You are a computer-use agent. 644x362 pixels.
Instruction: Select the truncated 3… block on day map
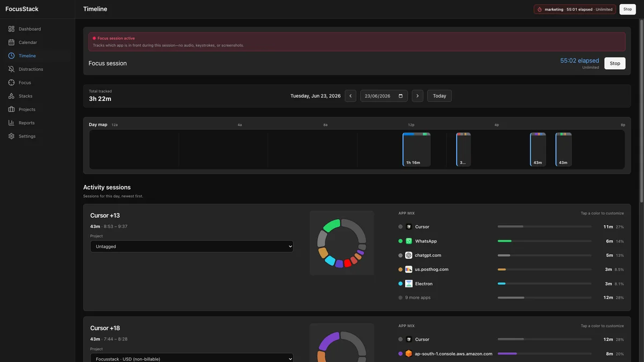[x=464, y=150]
